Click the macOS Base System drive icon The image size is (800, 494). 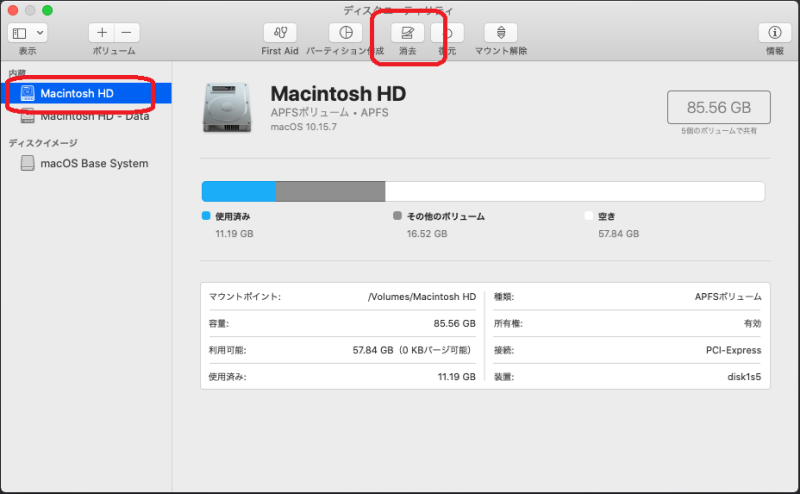[x=28, y=163]
